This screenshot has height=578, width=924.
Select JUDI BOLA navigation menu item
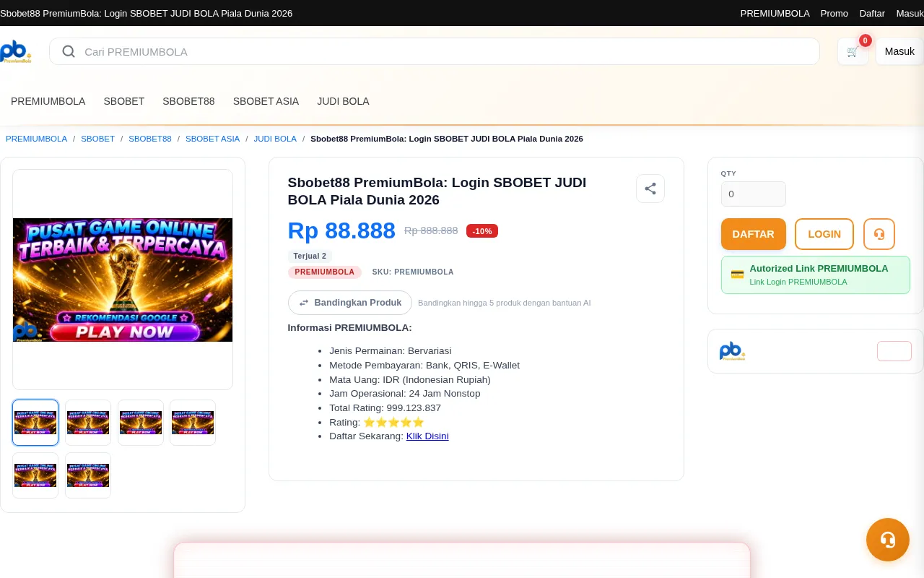(343, 101)
